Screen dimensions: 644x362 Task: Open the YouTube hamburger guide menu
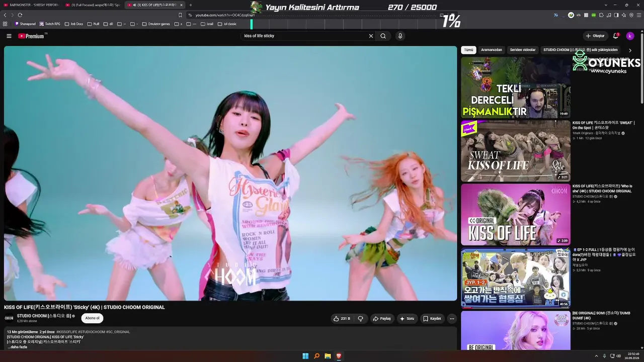click(9, 36)
